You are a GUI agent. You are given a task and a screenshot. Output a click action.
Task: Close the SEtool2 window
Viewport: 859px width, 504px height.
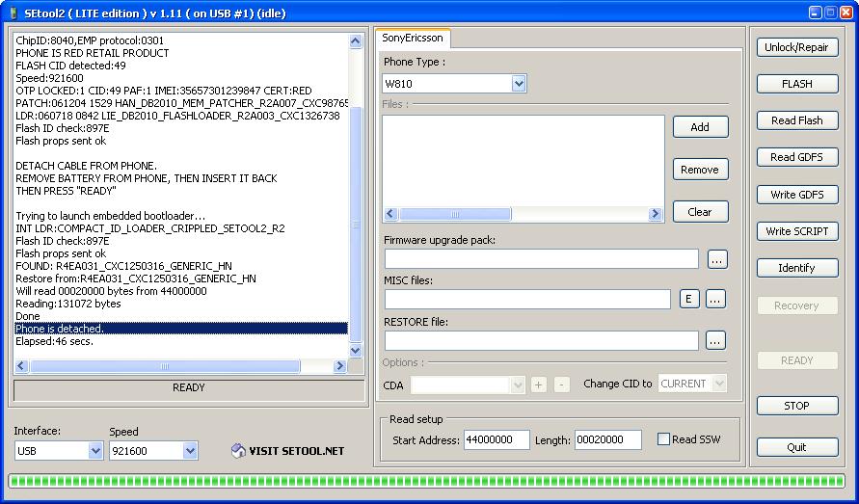tap(846, 13)
